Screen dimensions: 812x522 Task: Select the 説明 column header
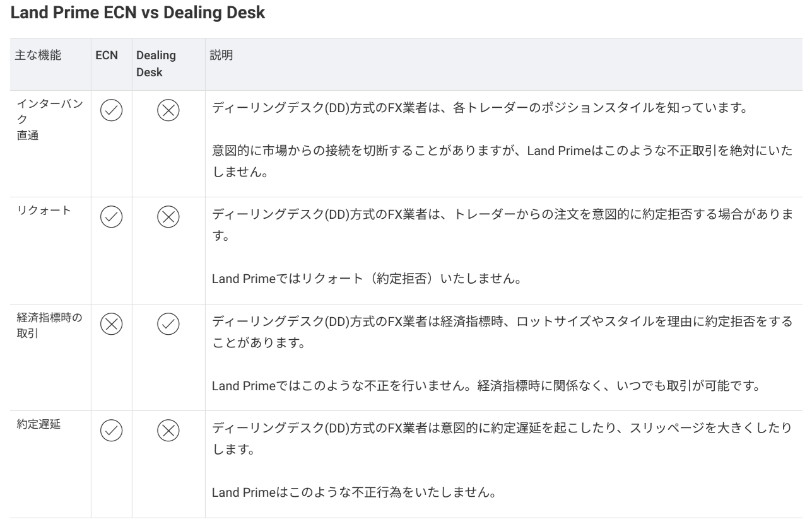[x=221, y=55]
